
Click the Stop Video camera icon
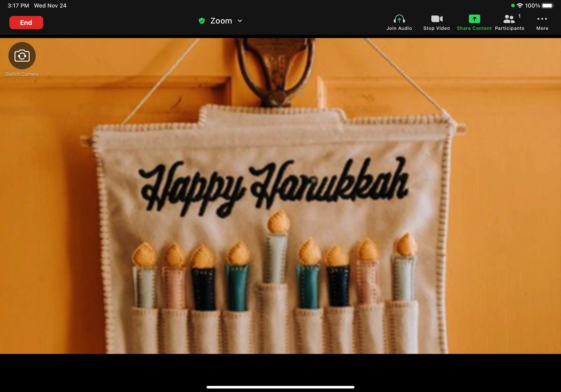437,19
